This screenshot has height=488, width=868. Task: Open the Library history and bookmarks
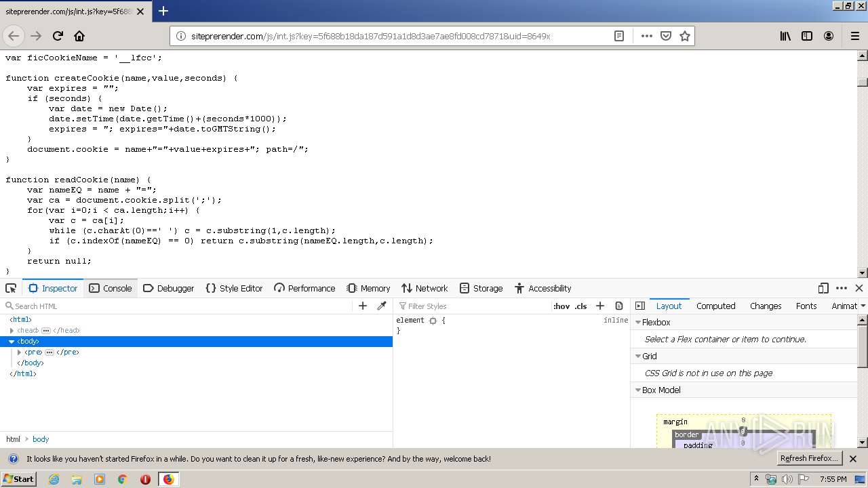click(785, 36)
